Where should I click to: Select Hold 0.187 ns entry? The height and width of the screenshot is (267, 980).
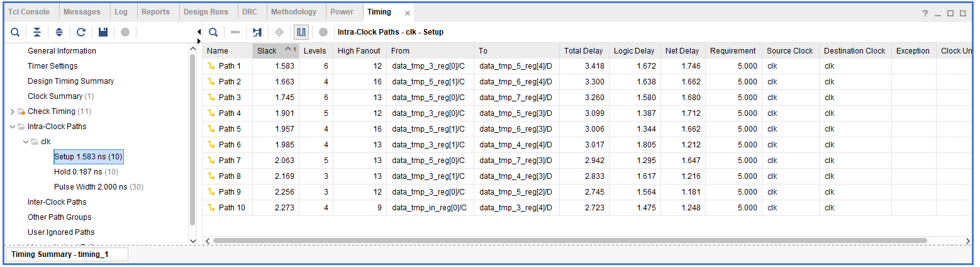pyautogui.click(x=86, y=172)
